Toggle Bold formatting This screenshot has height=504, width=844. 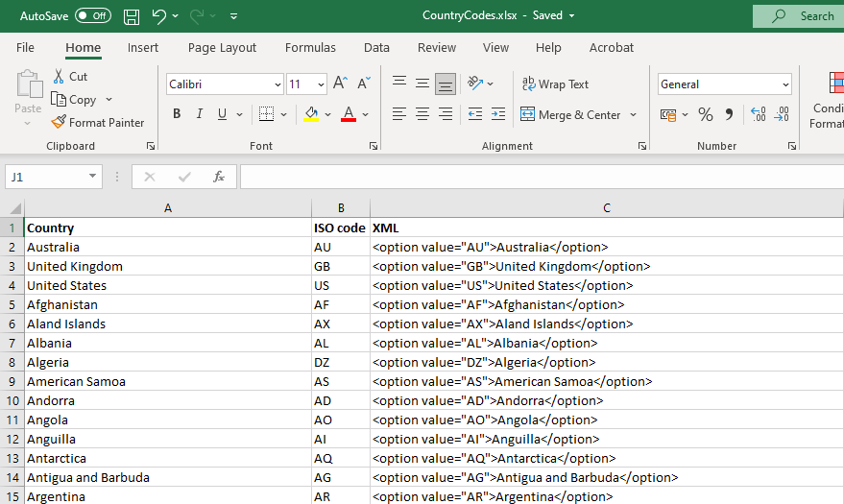(x=177, y=114)
